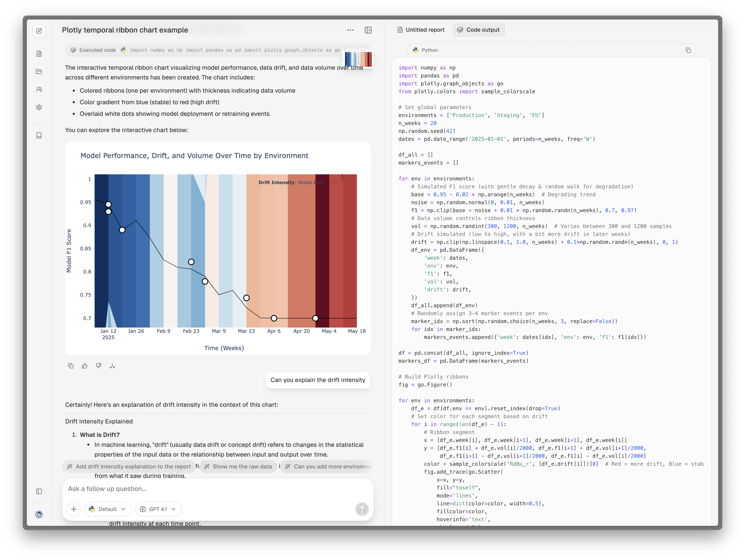
Task: Click event marker dot at Mar 23
Action: [x=246, y=298]
